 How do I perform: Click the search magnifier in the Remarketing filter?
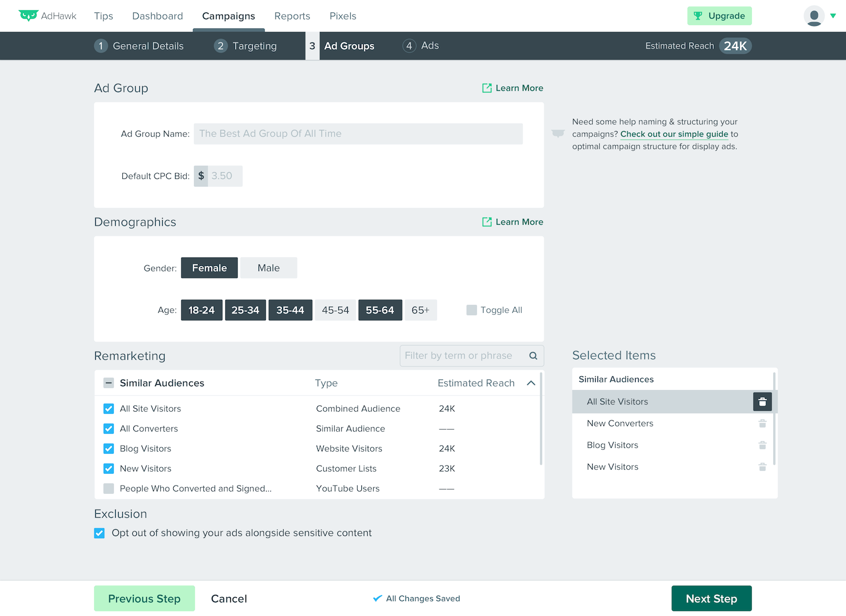pyautogui.click(x=533, y=356)
